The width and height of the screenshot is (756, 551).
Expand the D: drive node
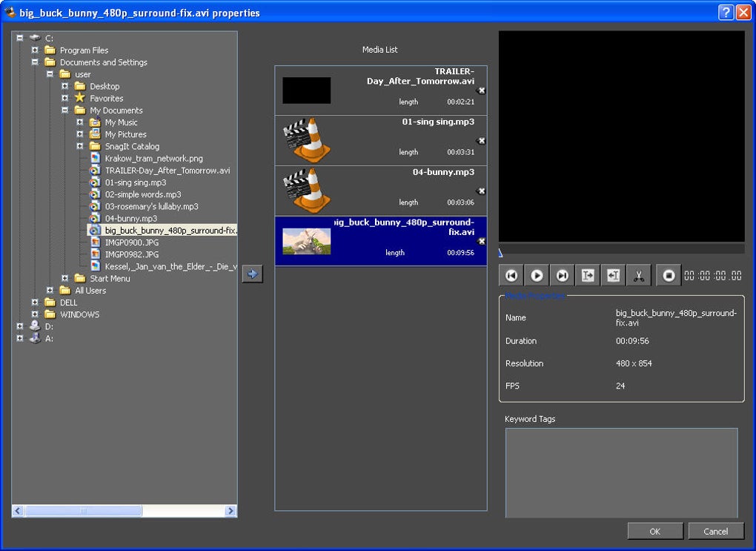tap(20, 326)
